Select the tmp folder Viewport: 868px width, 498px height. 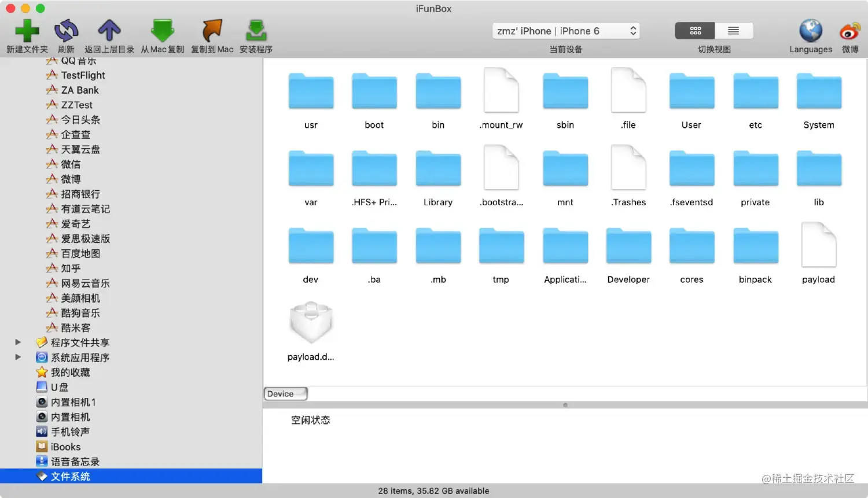click(501, 246)
